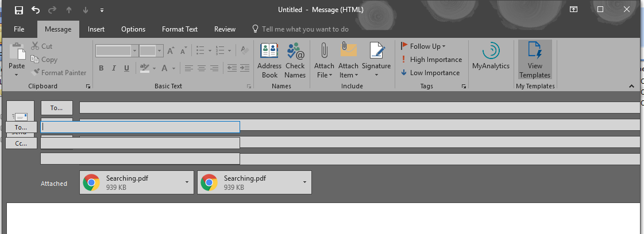Screen dimensions: 644x234
Task: Switch to the Insert tab
Action: coord(96,29)
